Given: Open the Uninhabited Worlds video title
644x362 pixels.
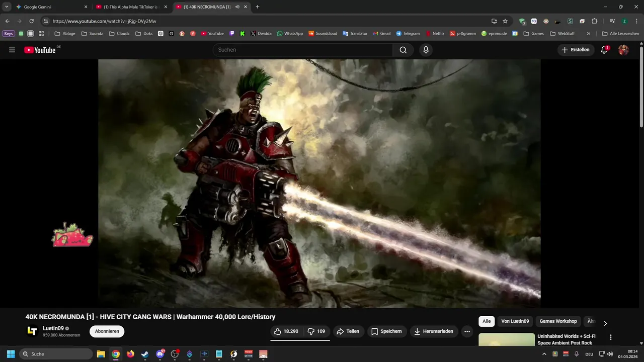Looking at the screenshot, I should (567, 339).
